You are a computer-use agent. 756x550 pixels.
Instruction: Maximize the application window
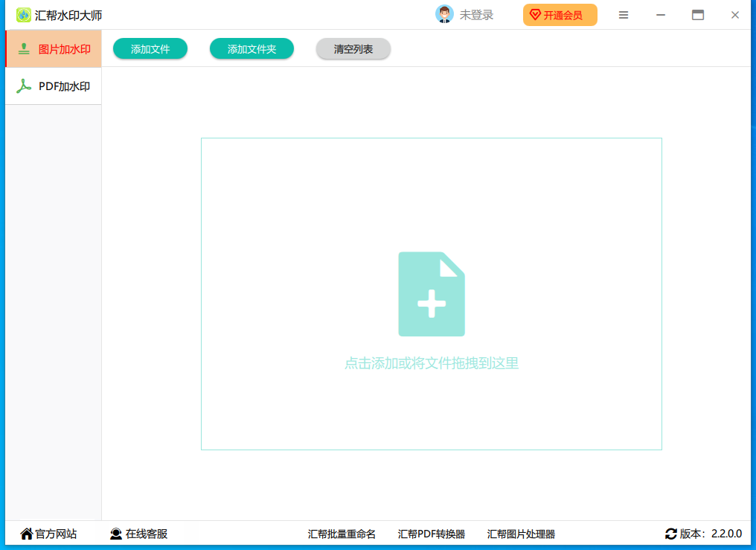click(x=698, y=15)
